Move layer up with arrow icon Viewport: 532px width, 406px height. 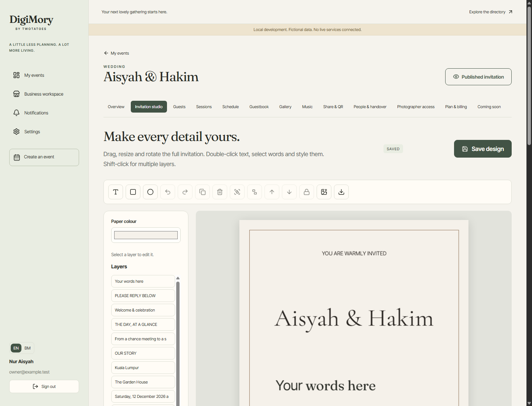pyautogui.click(x=272, y=192)
